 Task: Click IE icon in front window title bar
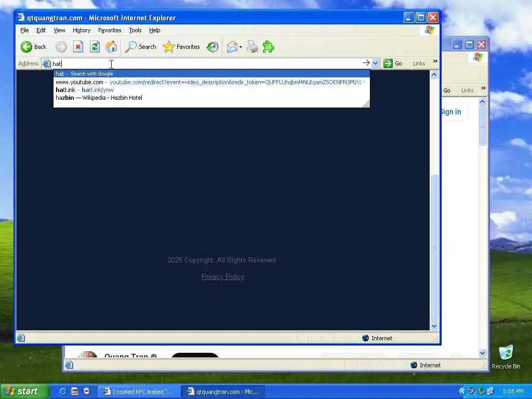pyautogui.click(x=21, y=17)
